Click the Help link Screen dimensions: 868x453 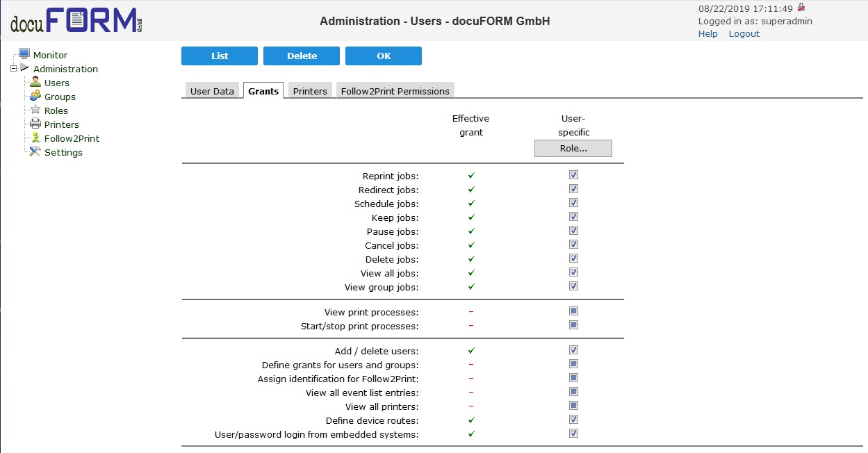707,33
